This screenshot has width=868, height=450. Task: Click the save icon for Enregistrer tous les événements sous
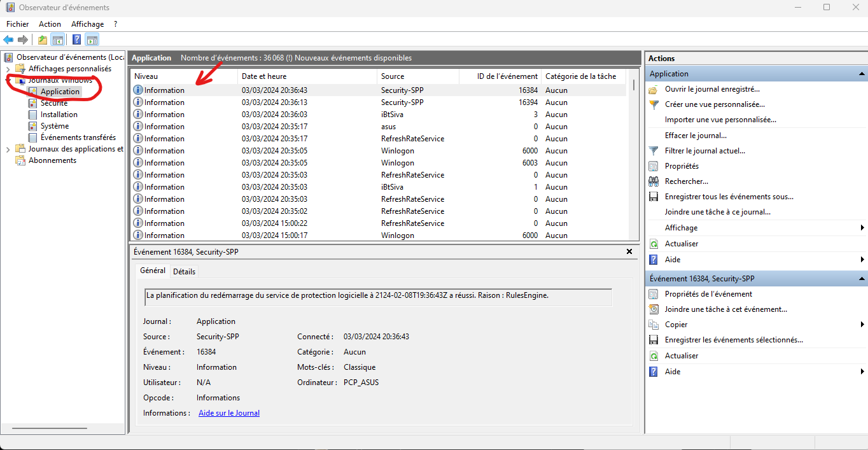click(654, 197)
